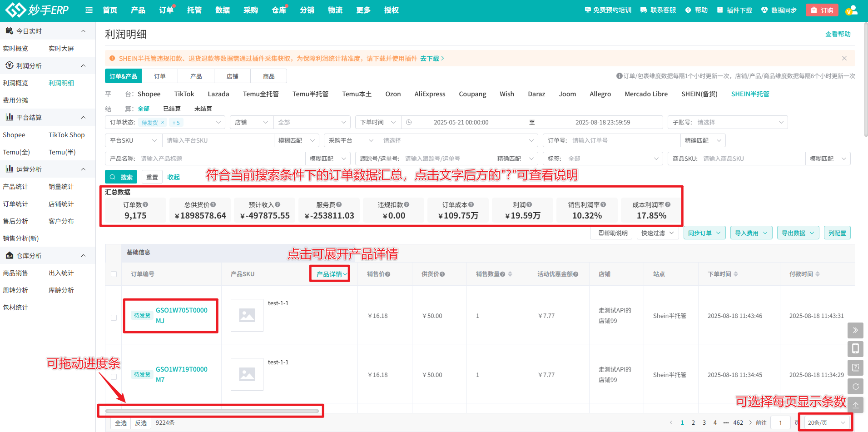The width and height of the screenshot is (868, 432).
Task: Click the horizontal scrollbar under the table
Action: coord(212,411)
